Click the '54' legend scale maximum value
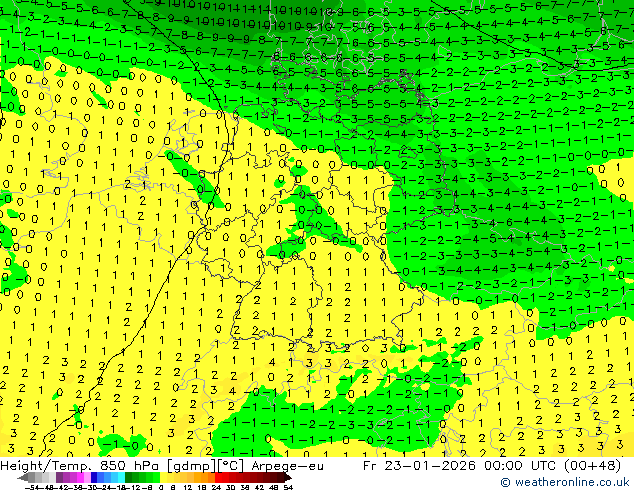 coord(288,487)
